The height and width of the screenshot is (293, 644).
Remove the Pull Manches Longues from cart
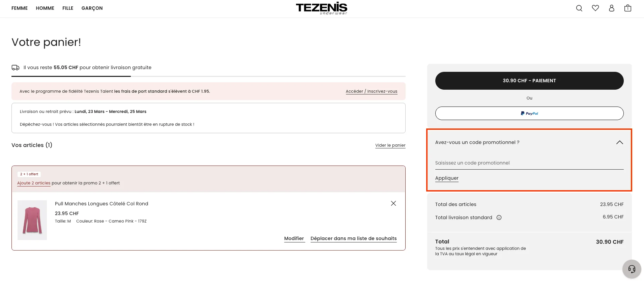click(393, 203)
